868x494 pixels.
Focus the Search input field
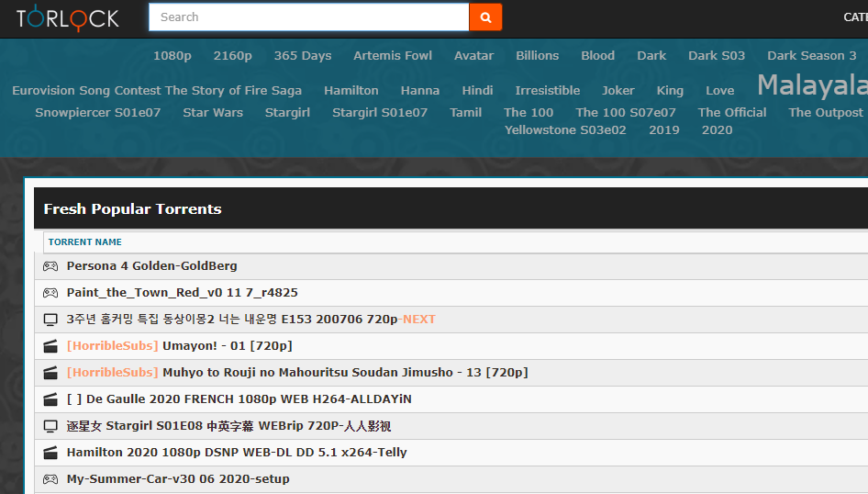coord(308,17)
